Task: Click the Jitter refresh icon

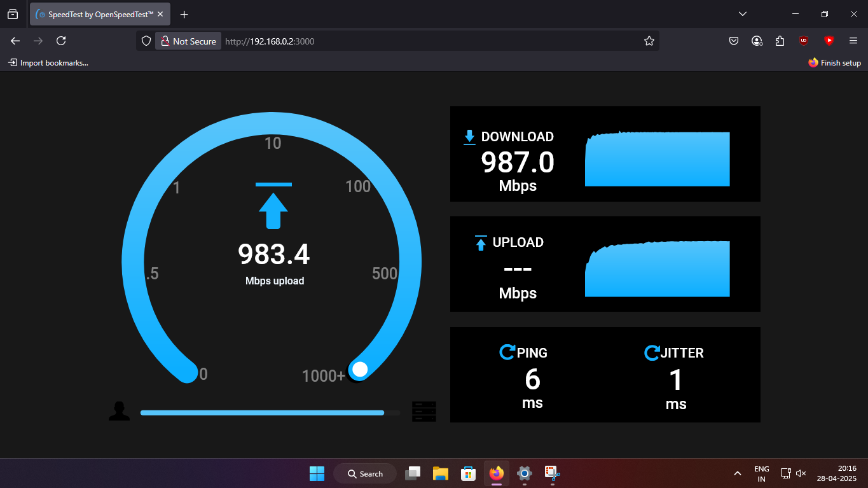Action: [652, 353]
